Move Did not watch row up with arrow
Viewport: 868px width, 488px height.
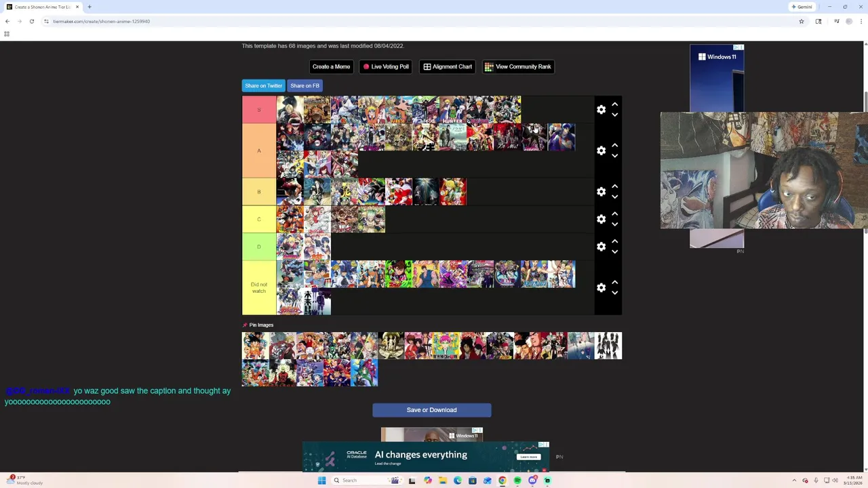pos(614,283)
